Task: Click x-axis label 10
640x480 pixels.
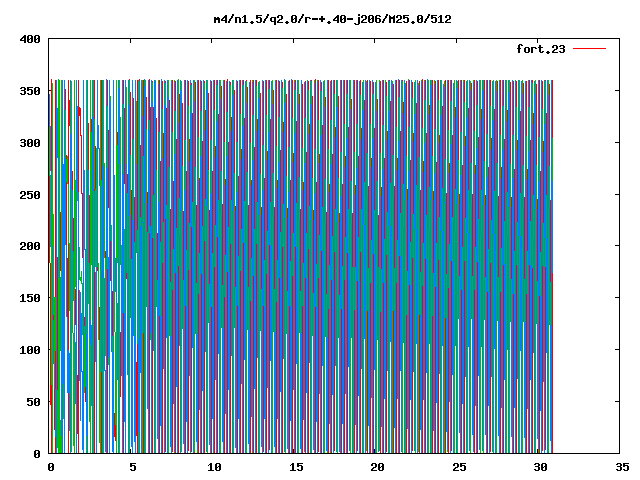Action: tap(214, 467)
